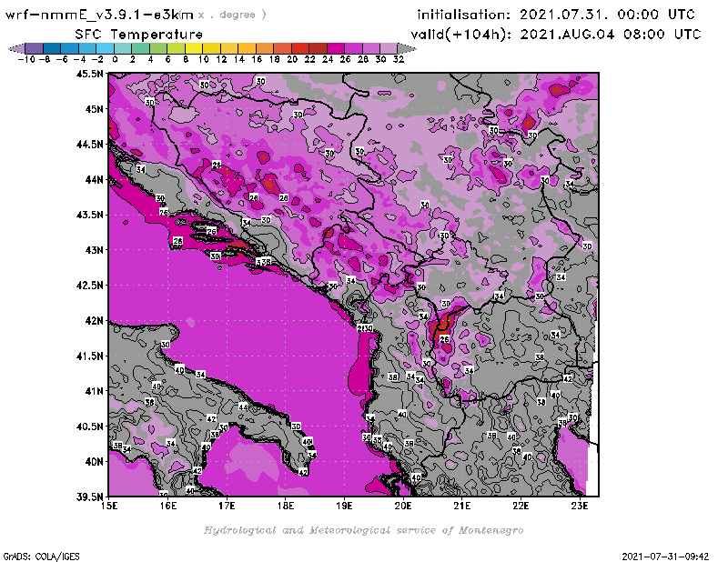
Task: Click the dark blue swatch between -8 and -6
Action: click(52, 48)
